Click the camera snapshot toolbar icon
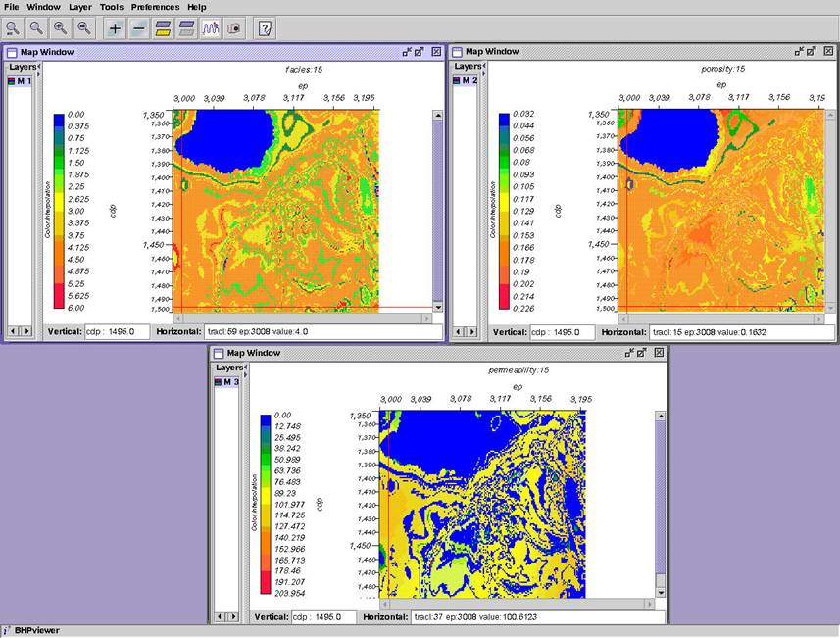 point(234,28)
